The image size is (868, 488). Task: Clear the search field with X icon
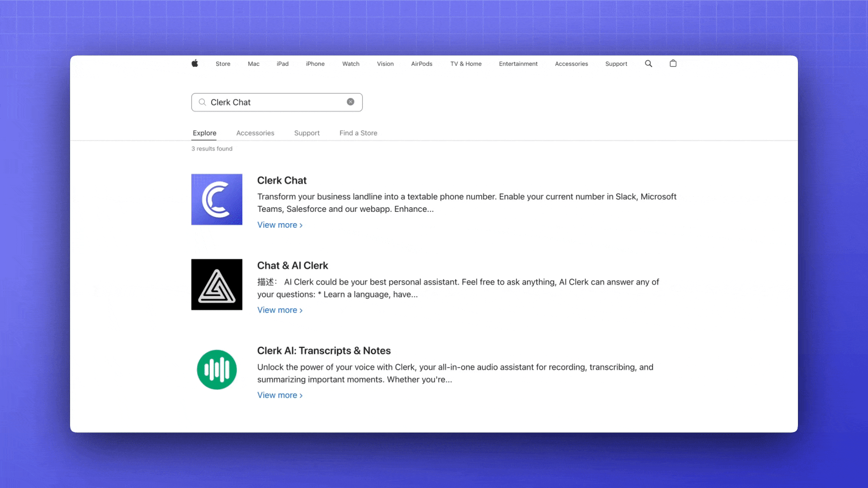(350, 102)
